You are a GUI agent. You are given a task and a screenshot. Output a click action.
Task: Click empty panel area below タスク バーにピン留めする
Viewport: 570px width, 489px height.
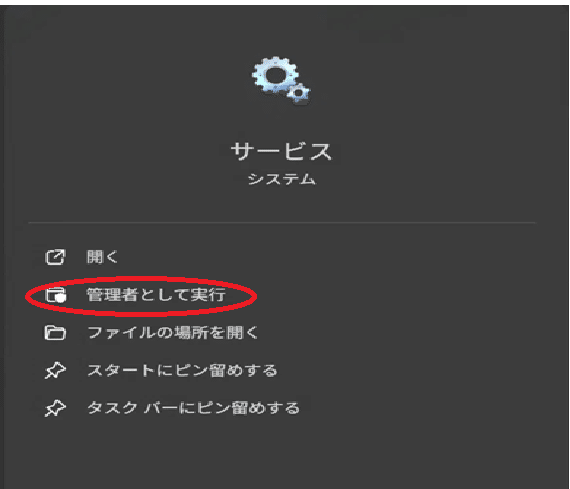click(x=282, y=453)
